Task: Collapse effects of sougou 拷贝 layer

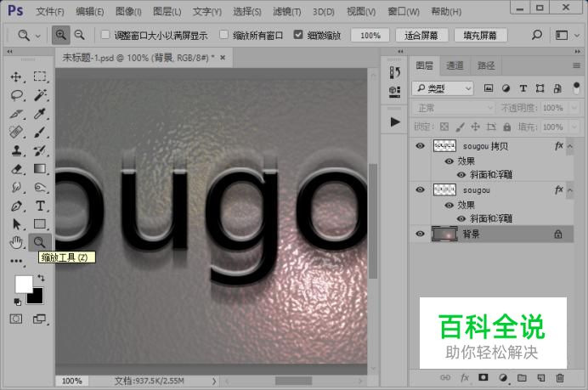Action: click(x=570, y=146)
